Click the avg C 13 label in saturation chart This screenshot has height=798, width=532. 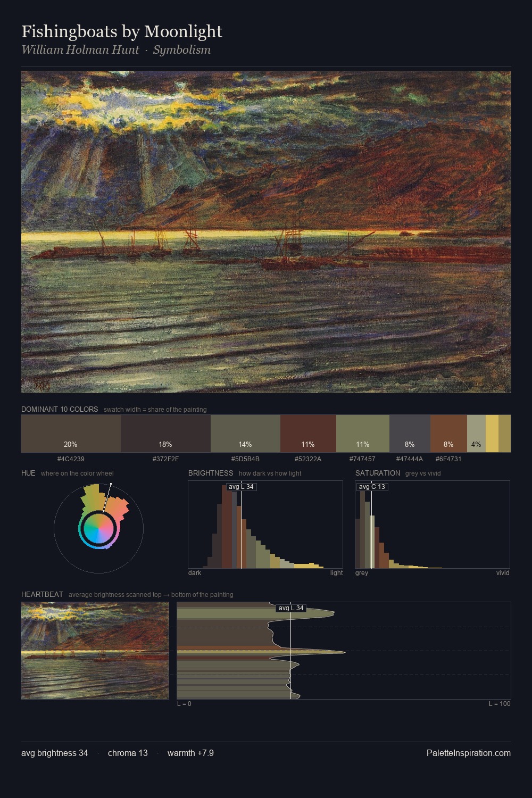[372, 487]
